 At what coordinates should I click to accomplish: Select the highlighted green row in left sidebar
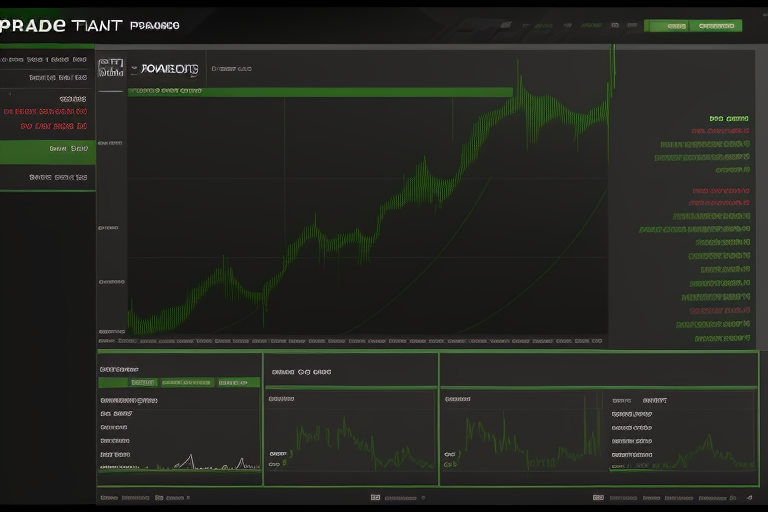(x=48, y=151)
